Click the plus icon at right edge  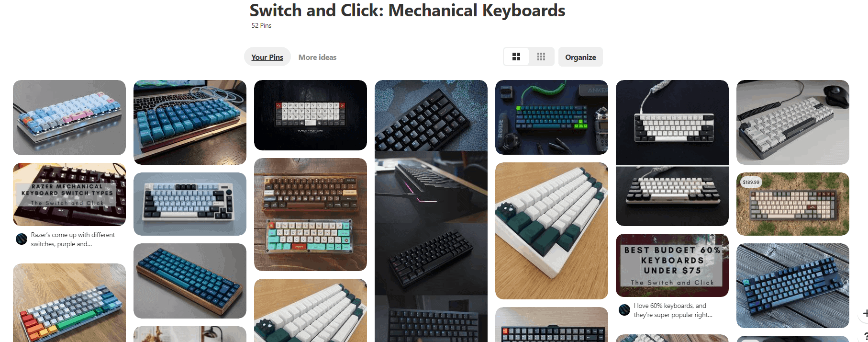point(865,313)
